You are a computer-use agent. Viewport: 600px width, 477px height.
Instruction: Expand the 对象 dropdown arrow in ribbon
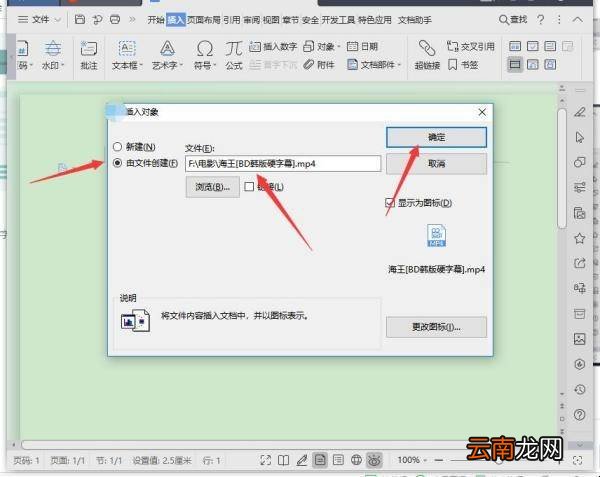(339, 47)
